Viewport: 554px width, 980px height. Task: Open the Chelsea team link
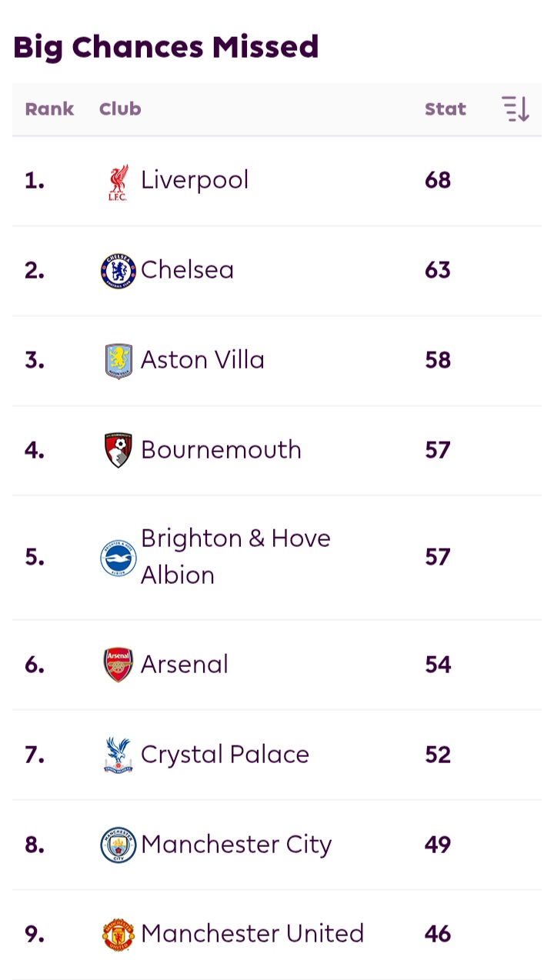(187, 270)
